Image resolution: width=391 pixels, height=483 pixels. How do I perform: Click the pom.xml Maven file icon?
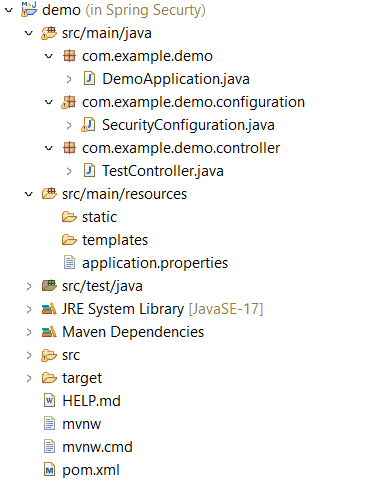49,470
